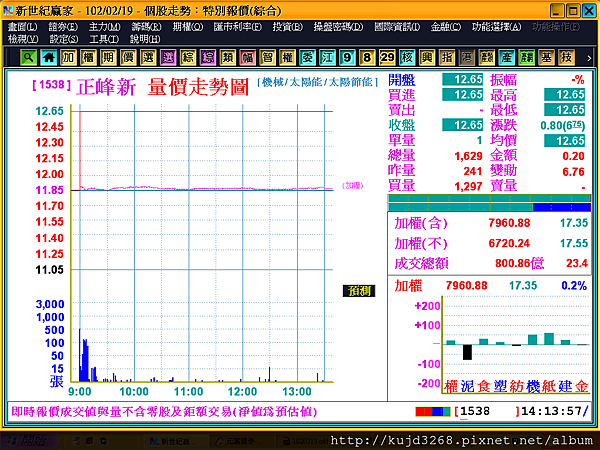Open the 金融(C) menu
The image size is (600, 450).
[446, 27]
